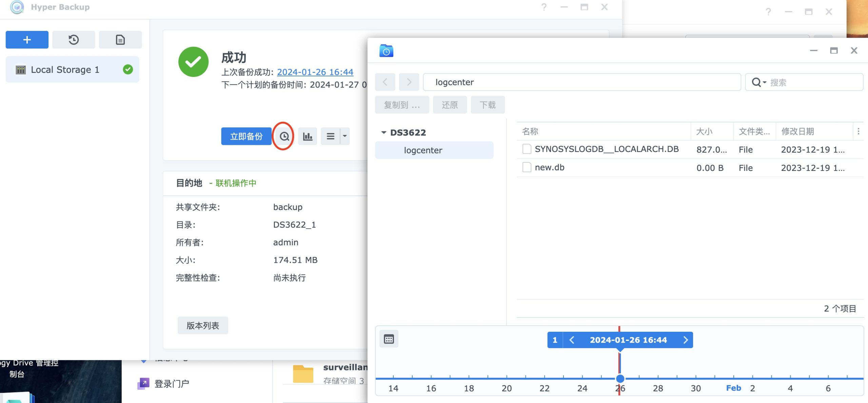
Task: Open the backup log document icon
Action: (x=120, y=40)
